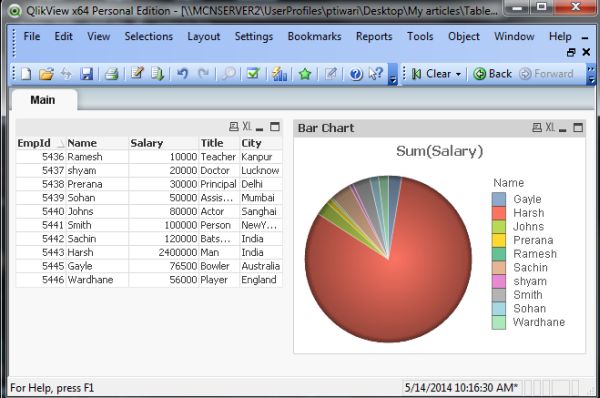Viewport: 600px width, 398px height.
Task: Open Edit Script from the toolbar
Action: [x=137, y=73]
